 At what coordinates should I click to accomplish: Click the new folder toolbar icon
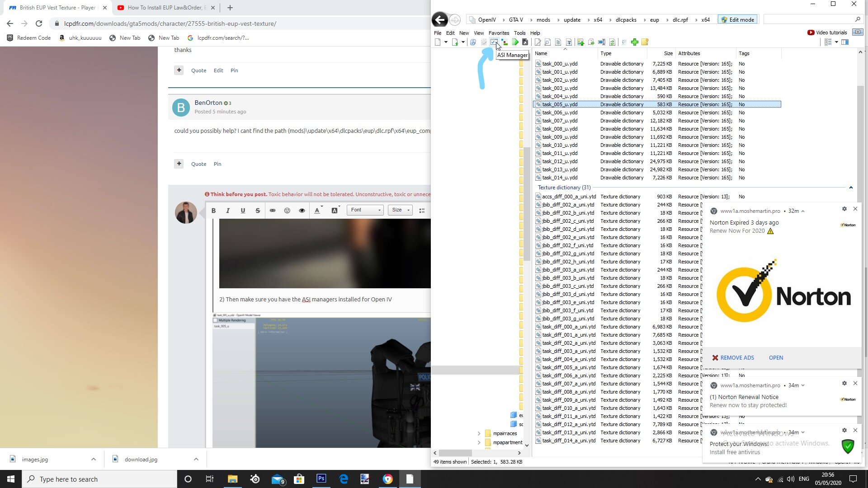coord(645,42)
